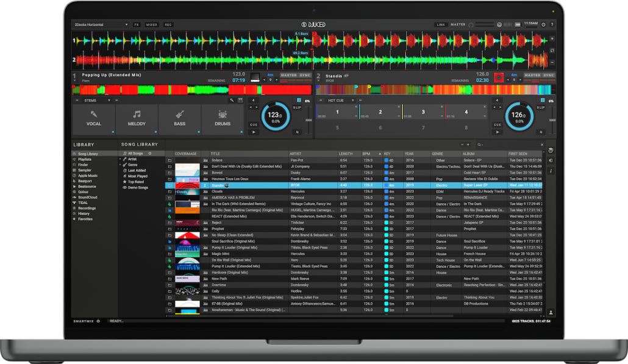Select Playlists in the Library sidebar

tap(85, 159)
